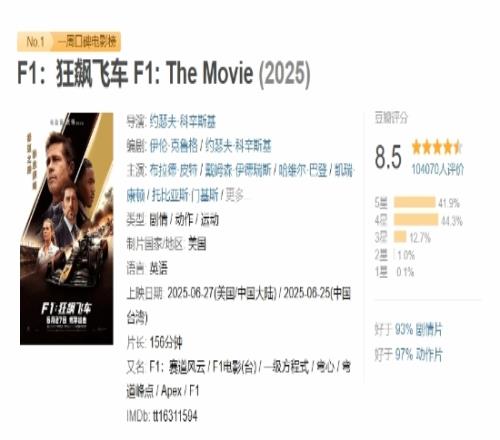Open the 104070人评价 ratings link
500x440 pixels.
437,169
